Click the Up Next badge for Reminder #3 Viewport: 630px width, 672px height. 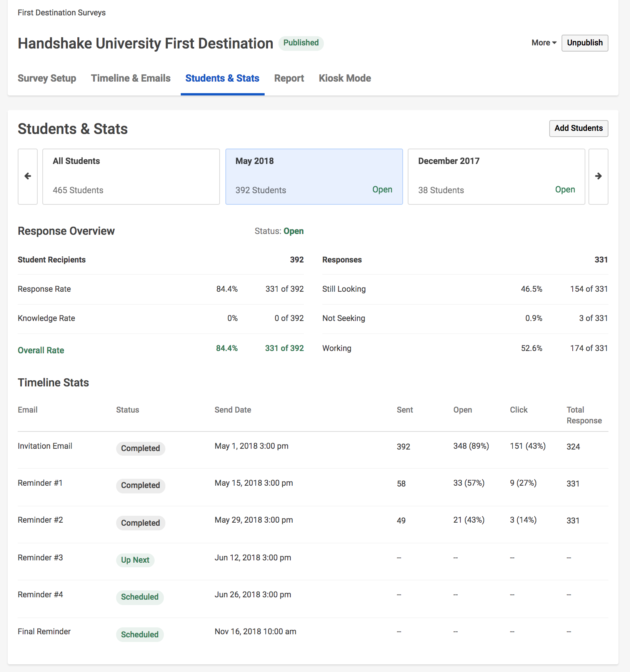[x=135, y=560]
